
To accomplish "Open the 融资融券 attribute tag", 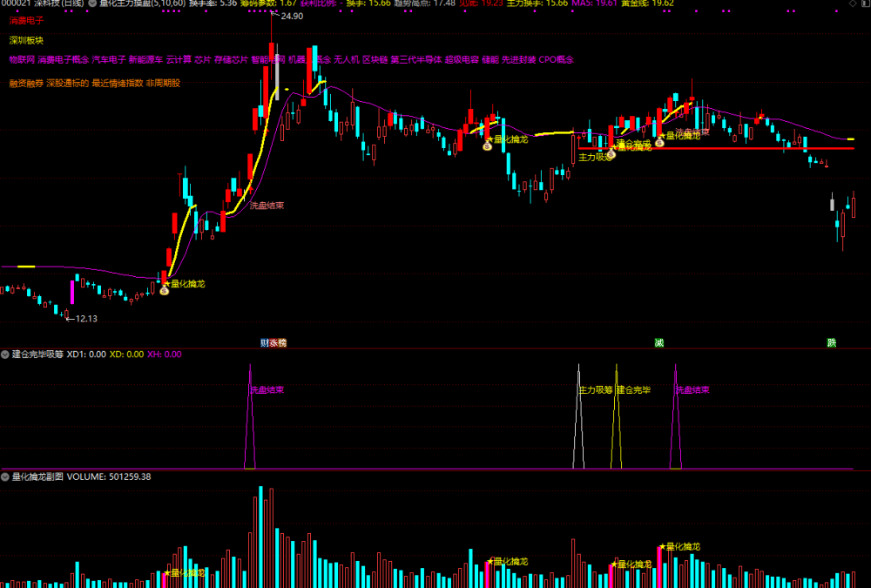I will [x=26, y=84].
